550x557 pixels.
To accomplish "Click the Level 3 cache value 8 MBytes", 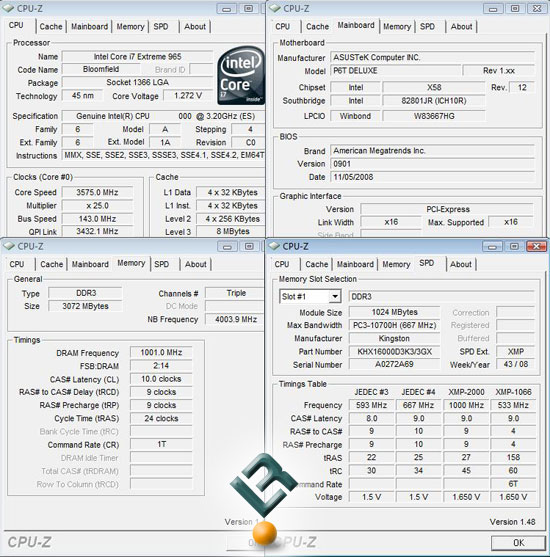I will 232,231.
